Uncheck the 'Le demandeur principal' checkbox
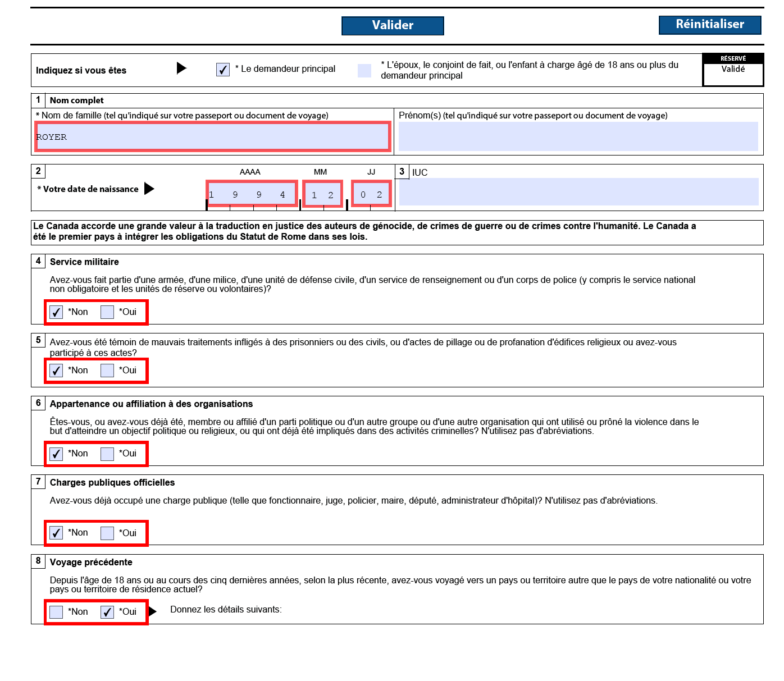The width and height of the screenshot is (784, 681). 223,70
